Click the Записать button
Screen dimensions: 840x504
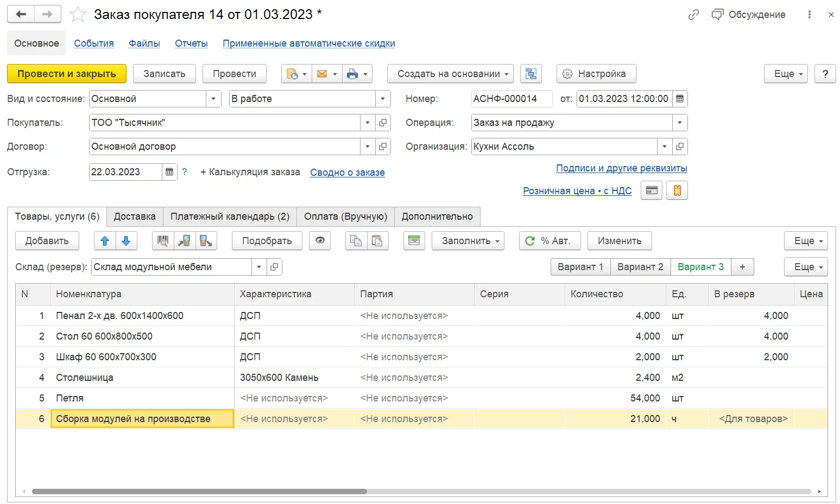pos(165,74)
